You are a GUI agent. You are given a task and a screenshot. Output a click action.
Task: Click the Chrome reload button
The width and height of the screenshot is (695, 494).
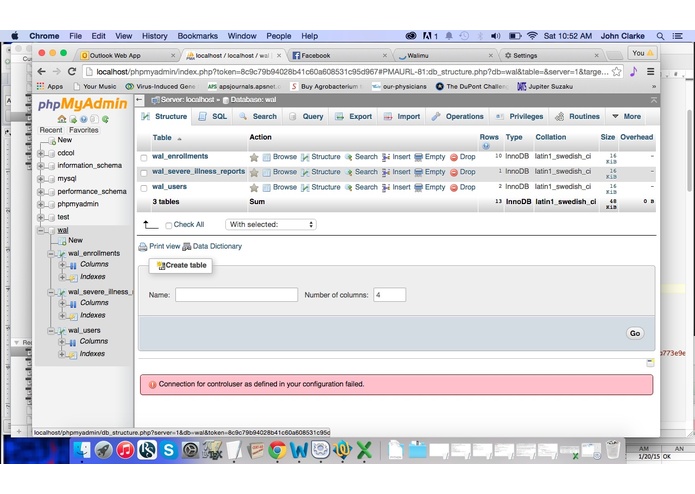[x=72, y=71]
